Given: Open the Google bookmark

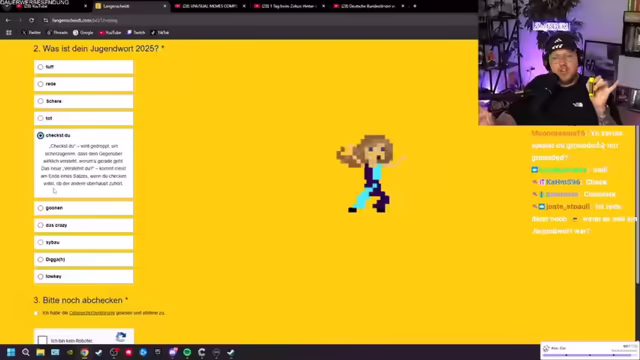Looking at the screenshot, I should [x=83, y=33].
